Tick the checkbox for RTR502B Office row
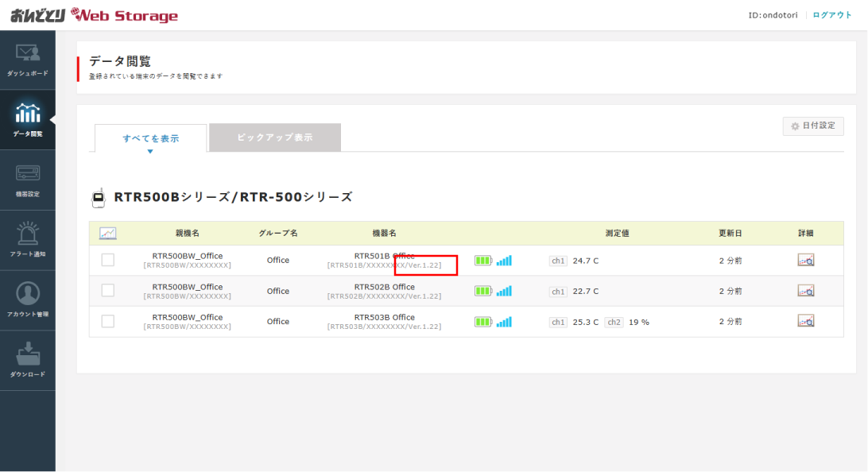The width and height of the screenshot is (868, 472). (108, 291)
